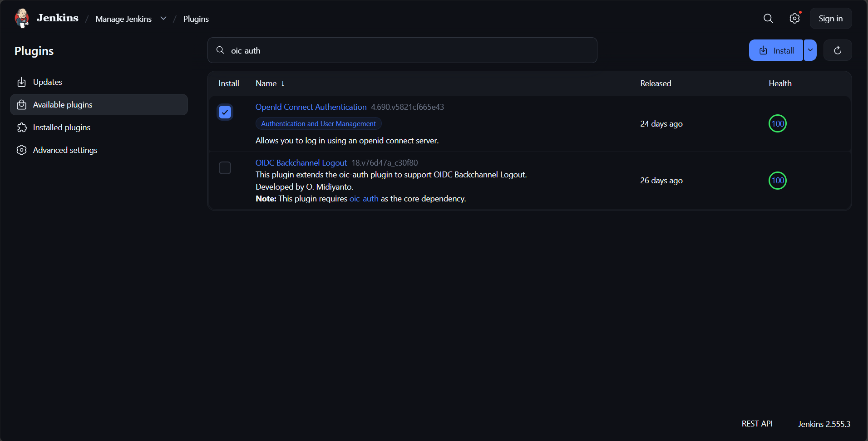The image size is (868, 441).
Task: Go to Installed plugins
Action: pyautogui.click(x=99, y=127)
